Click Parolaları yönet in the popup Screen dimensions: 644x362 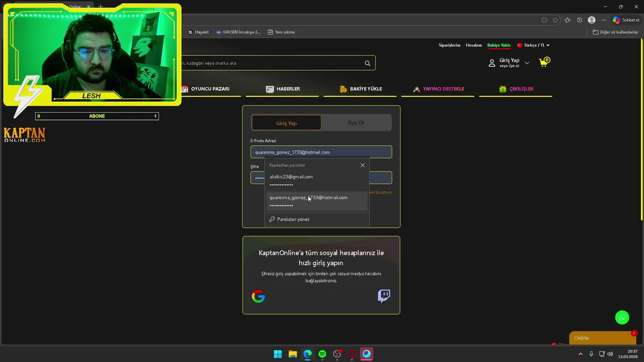pos(293,219)
